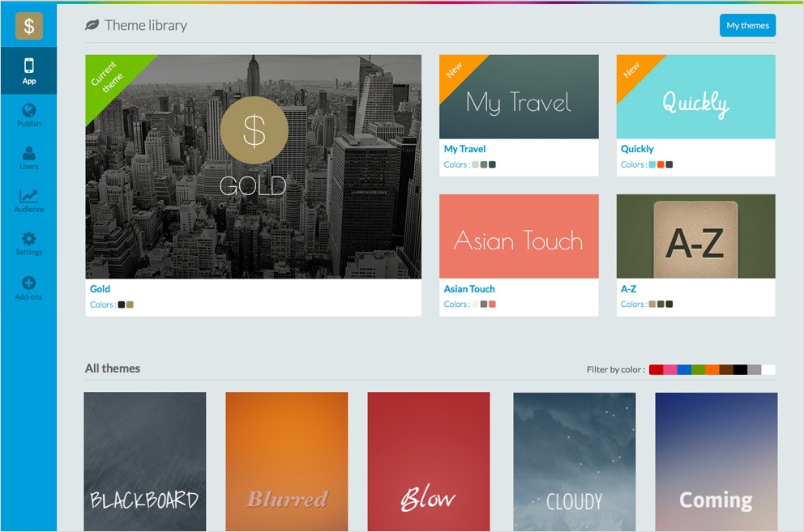Click the 'All themes' heading
The width and height of the screenshot is (804, 532).
(113, 368)
